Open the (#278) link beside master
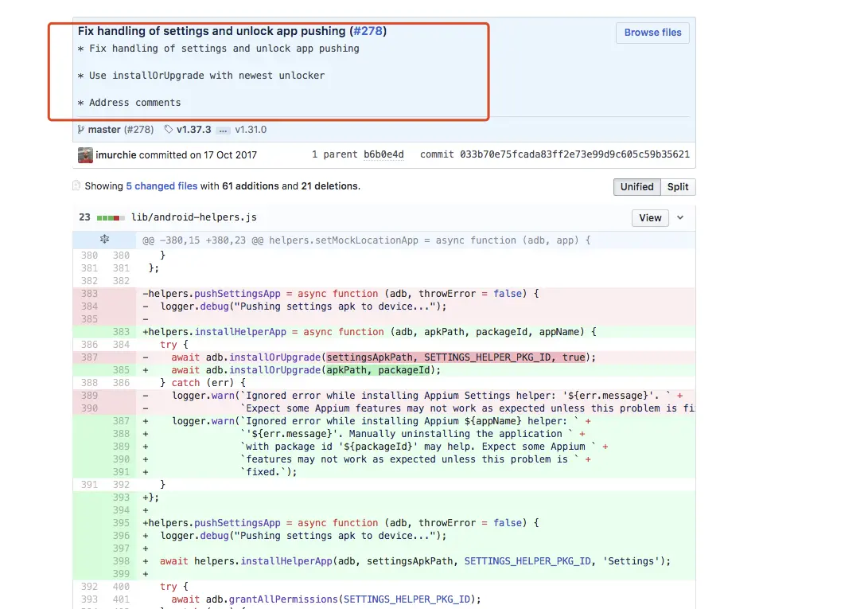Image resolution: width=868 pixels, height=609 pixels. (x=138, y=130)
